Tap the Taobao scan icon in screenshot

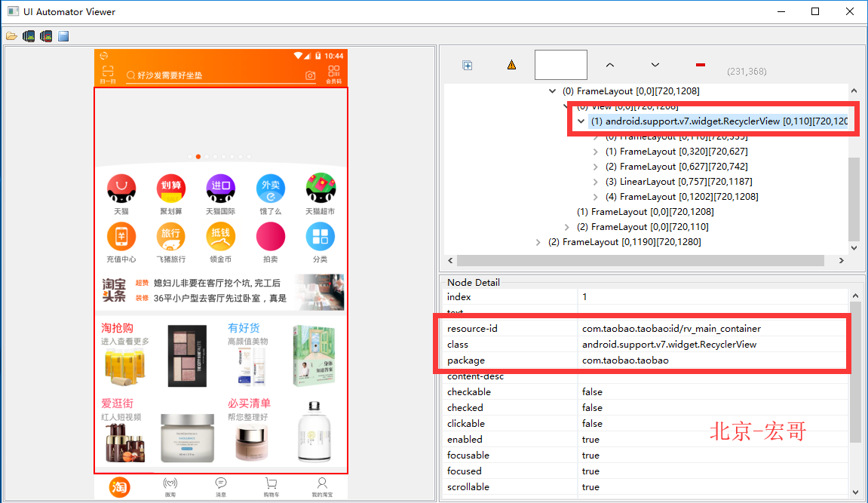tap(108, 74)
